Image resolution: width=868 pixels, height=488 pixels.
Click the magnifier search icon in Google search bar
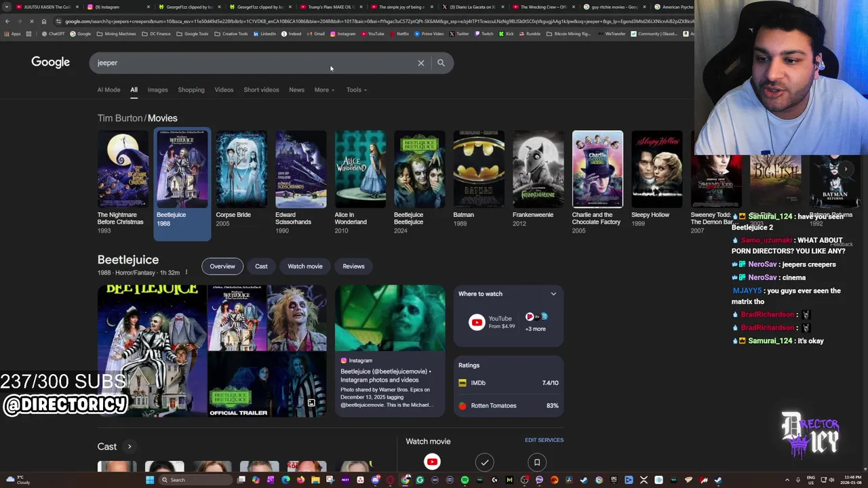point(441,63)
